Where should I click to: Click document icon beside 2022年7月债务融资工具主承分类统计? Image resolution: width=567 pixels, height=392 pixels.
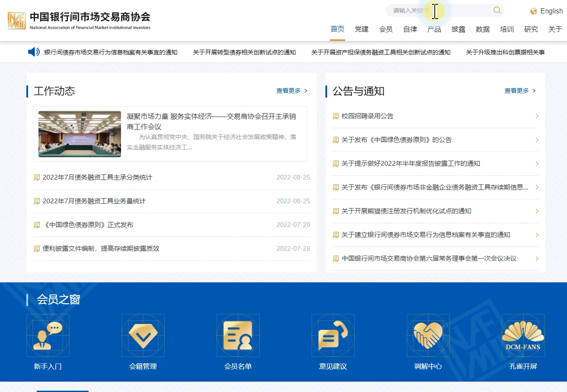pyautogui.click(x=37, y=177)
